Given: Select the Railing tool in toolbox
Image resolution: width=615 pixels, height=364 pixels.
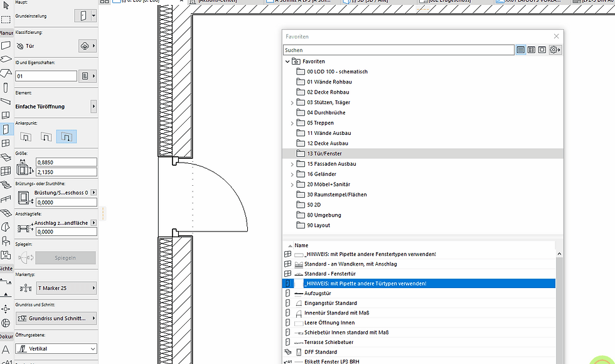Looking at the screenshot, I should (x=6, y=199).
